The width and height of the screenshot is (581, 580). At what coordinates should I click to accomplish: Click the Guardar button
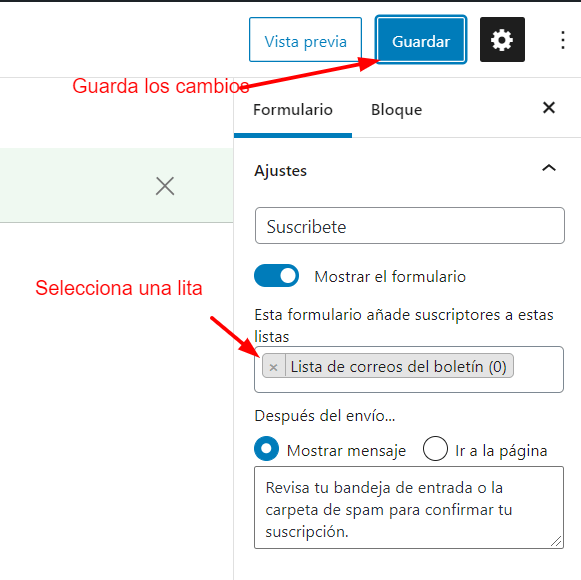pyautogui.click(x=421, y=40)
